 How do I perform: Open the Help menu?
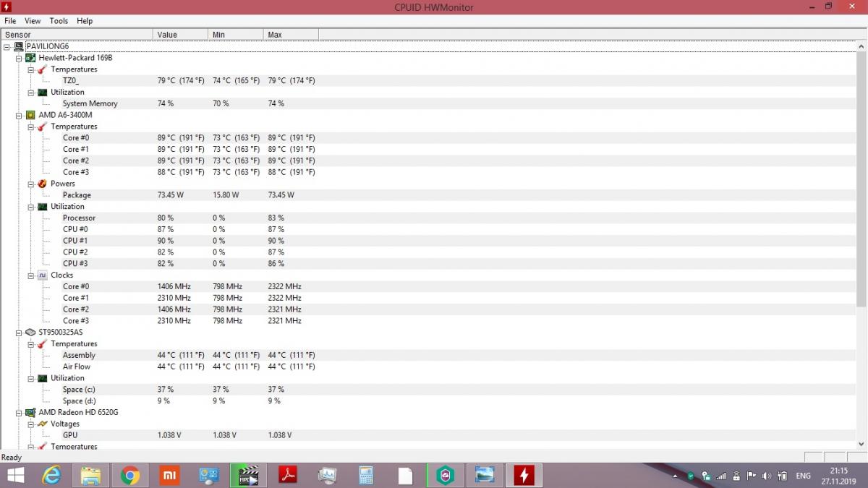pyautogui.click(x=85, y=21)
